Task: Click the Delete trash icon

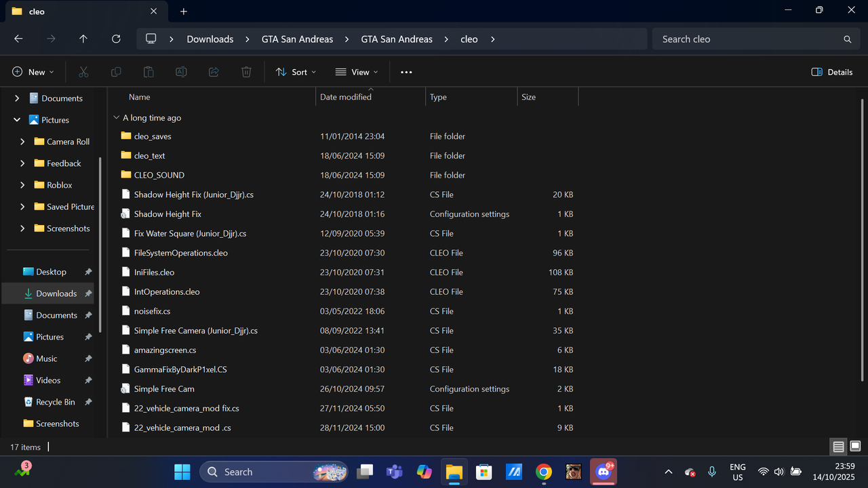Action: (246, 72)
